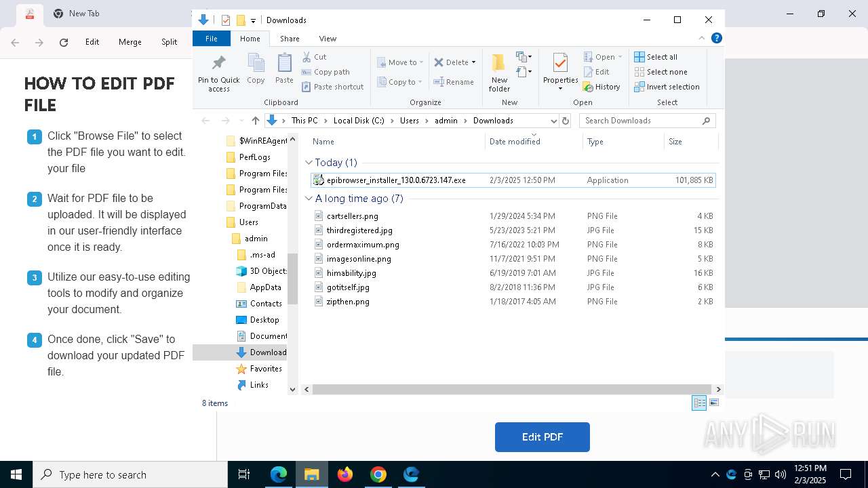Viewport: 868px width, 488px height.
Task: Click the Paste ribbon icon
Action: [x=284, y=68]
